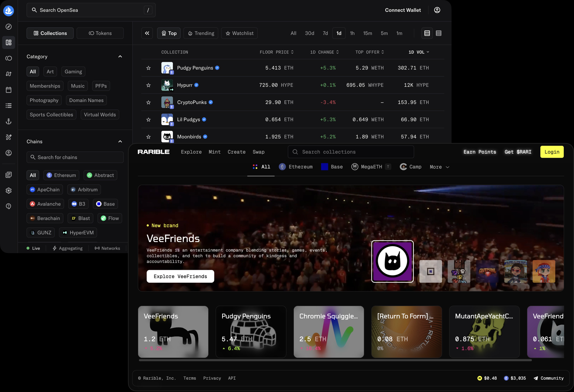Open the calendar icon in sidebar
Viewport: 574px width, 392px height.
[9, 90]
